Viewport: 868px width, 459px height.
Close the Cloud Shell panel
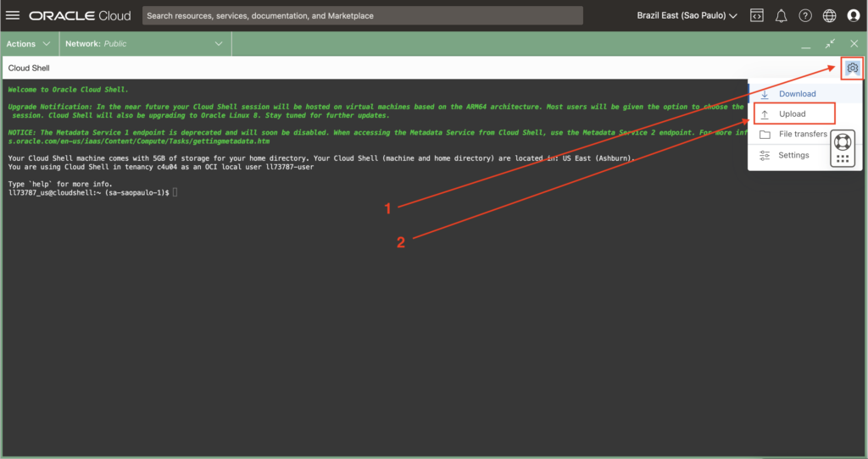pos(854,44)
